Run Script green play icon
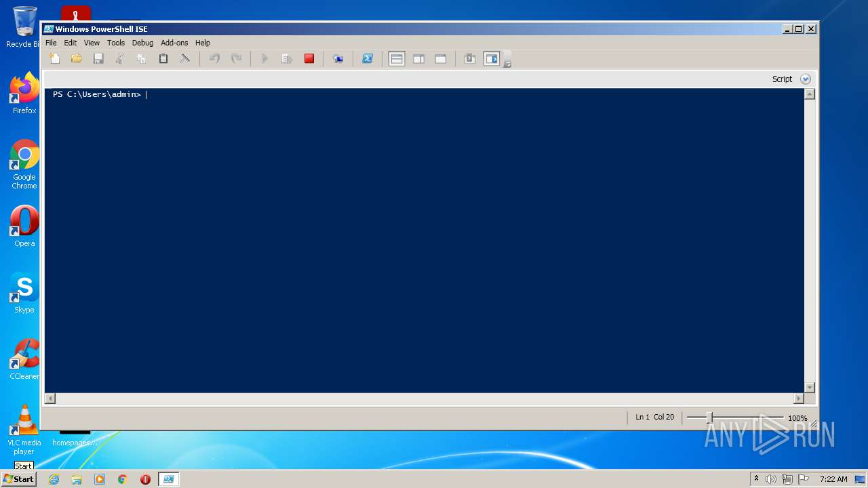This screenshot has width=868, height=488. (x=265, y=59)
